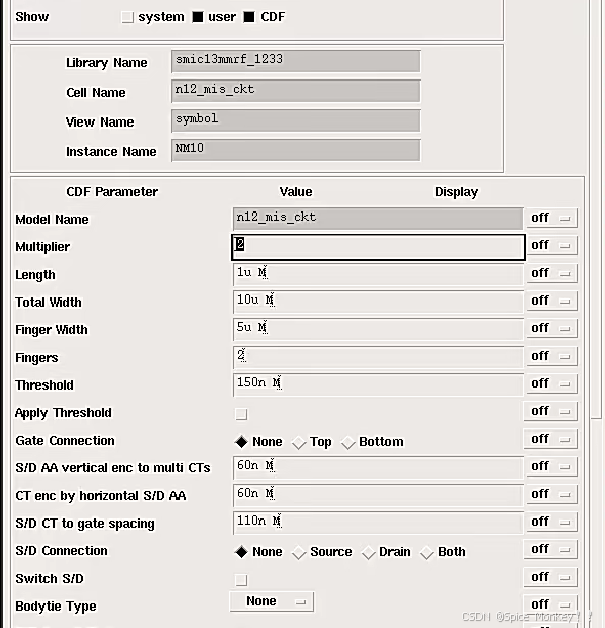Screen dimensions: 605x628
Task: Select None for Gate Connection
Action: tap(241, 442)
